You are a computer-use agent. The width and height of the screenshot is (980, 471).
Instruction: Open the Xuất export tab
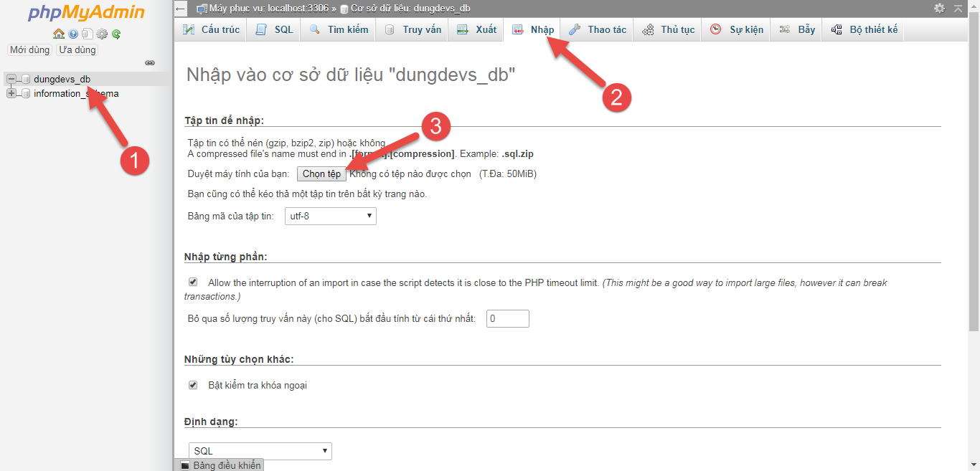coord(477,29)
